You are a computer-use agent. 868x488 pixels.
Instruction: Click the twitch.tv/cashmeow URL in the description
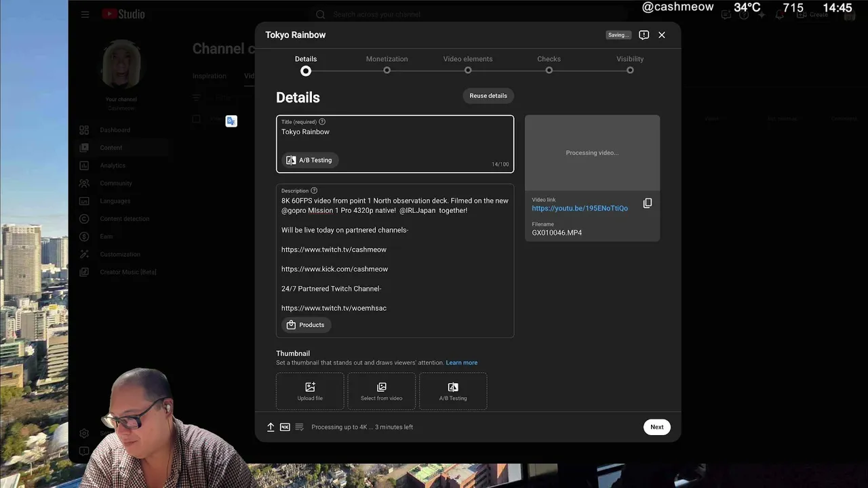point(334,249)
